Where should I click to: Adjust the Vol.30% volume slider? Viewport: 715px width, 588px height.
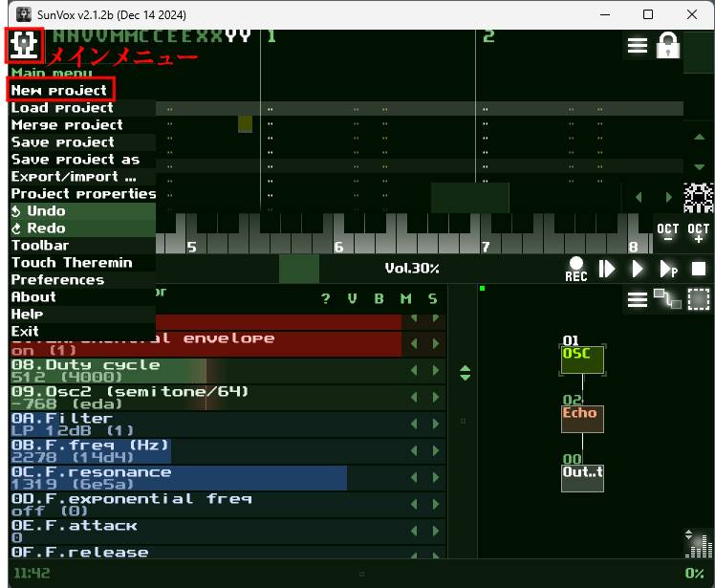tap(412, 269)
